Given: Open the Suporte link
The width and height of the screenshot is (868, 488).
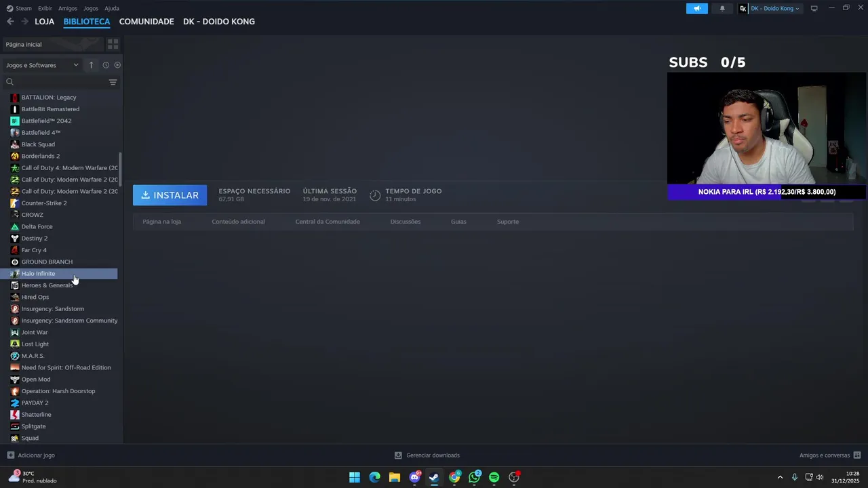Looking at the screenshot, I should point(508,222).
